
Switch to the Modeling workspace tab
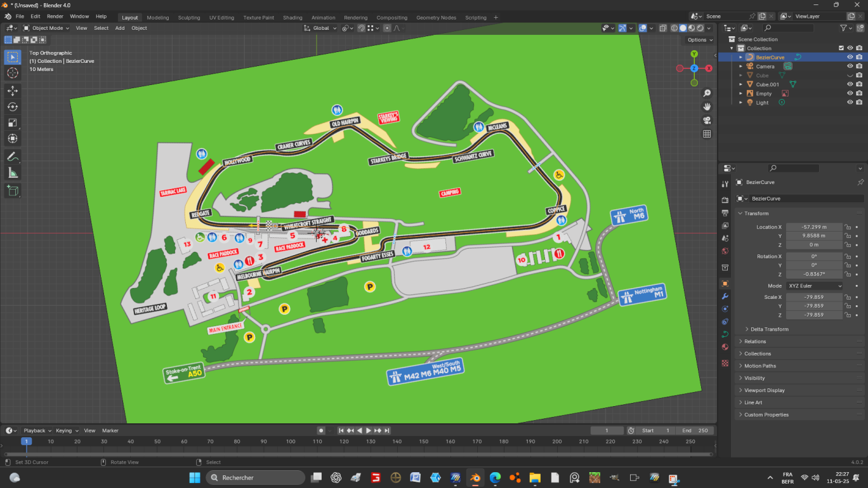tap(158, 18)
